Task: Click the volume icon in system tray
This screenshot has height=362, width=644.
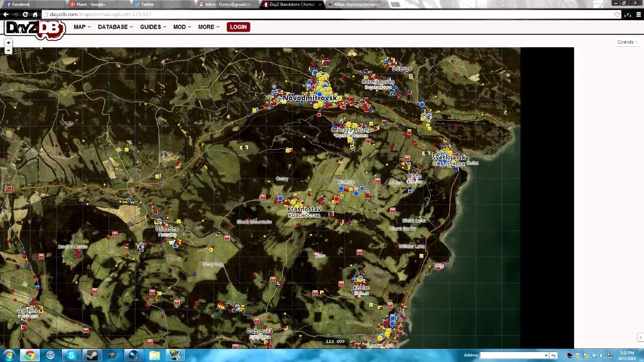Action: [602, 355]
